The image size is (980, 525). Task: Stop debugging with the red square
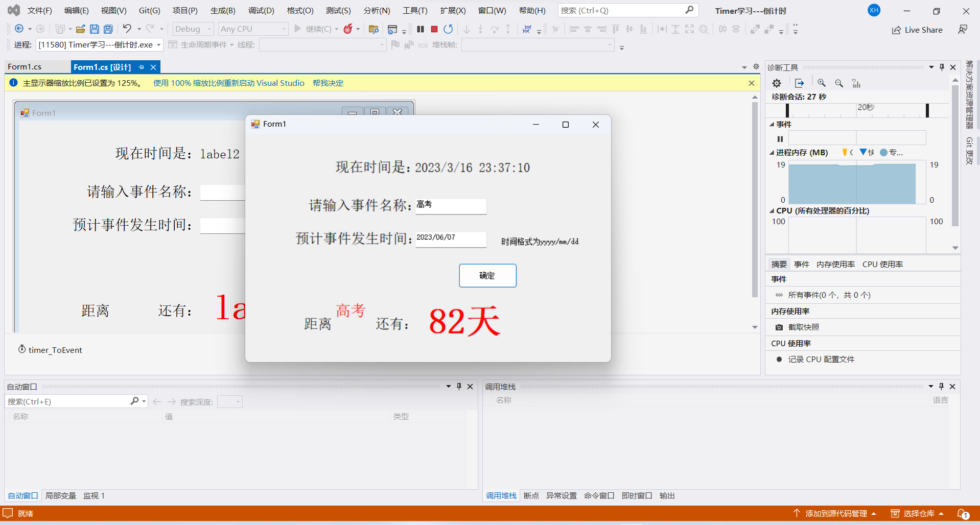click(x=434, y=29)
